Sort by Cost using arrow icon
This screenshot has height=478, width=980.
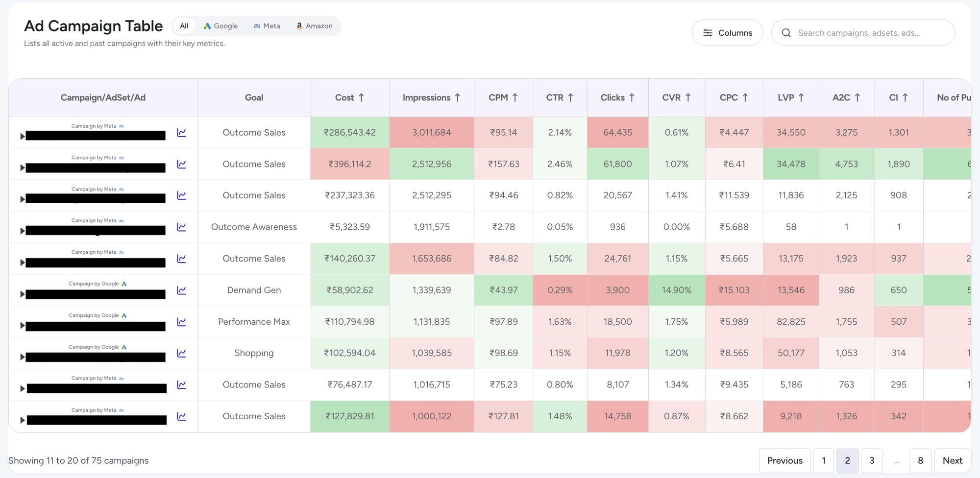[361, 97]
